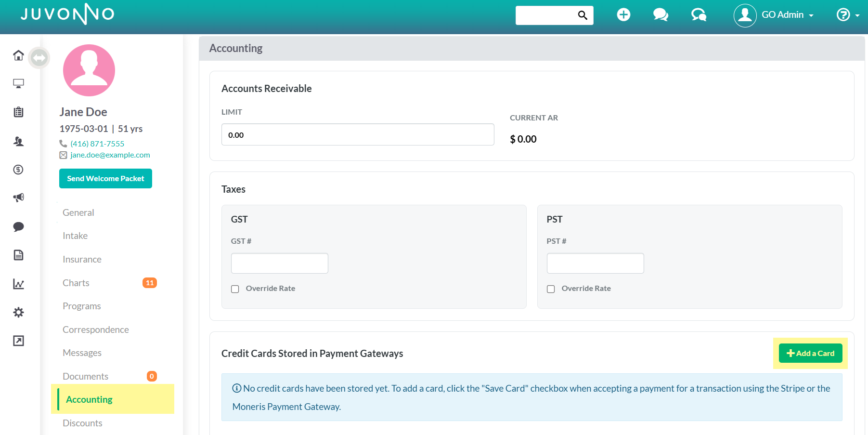Image resolution: width=868 pixels, height=435 pixels.
Task: Open the dollar billing icon in sidebar
Action: [18, 170]
